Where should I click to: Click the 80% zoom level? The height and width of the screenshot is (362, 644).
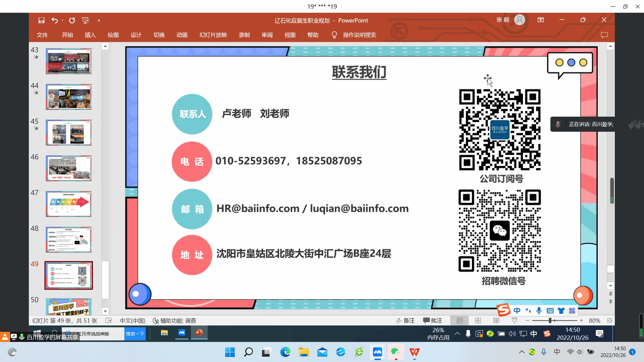(x=594, y=321)
